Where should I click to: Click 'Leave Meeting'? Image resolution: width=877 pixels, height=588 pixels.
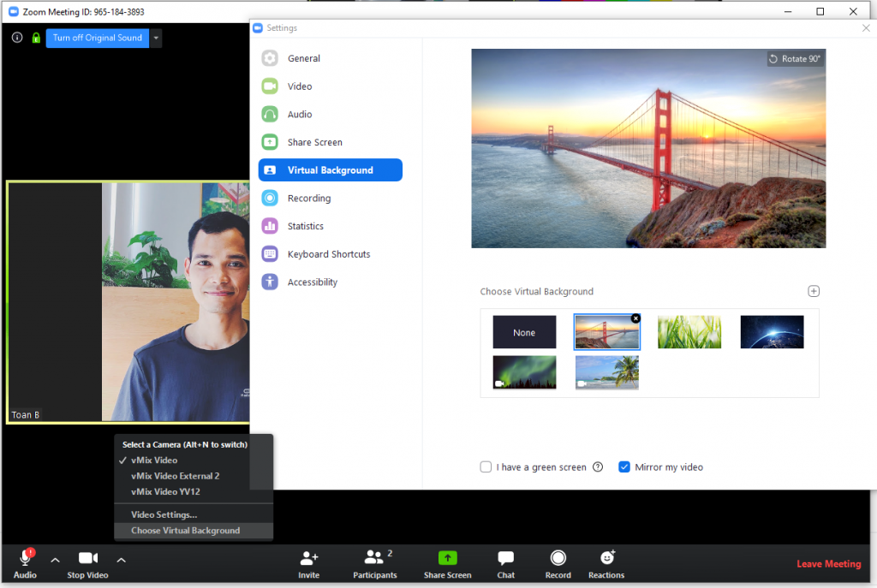tap(828, 564)
